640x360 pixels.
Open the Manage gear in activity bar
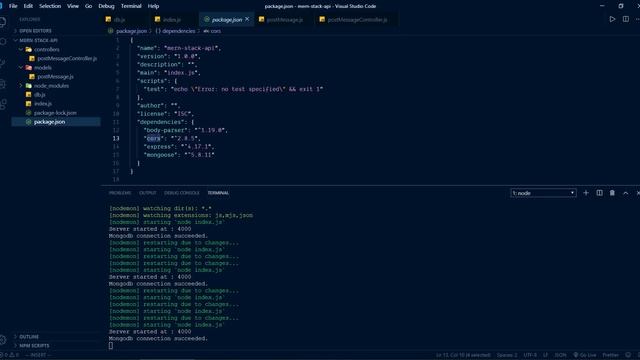(3, 340)
